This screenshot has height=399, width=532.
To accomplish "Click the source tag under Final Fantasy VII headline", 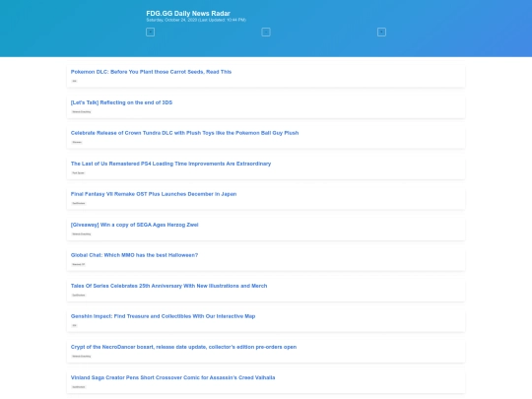I will tap(79, 203).
